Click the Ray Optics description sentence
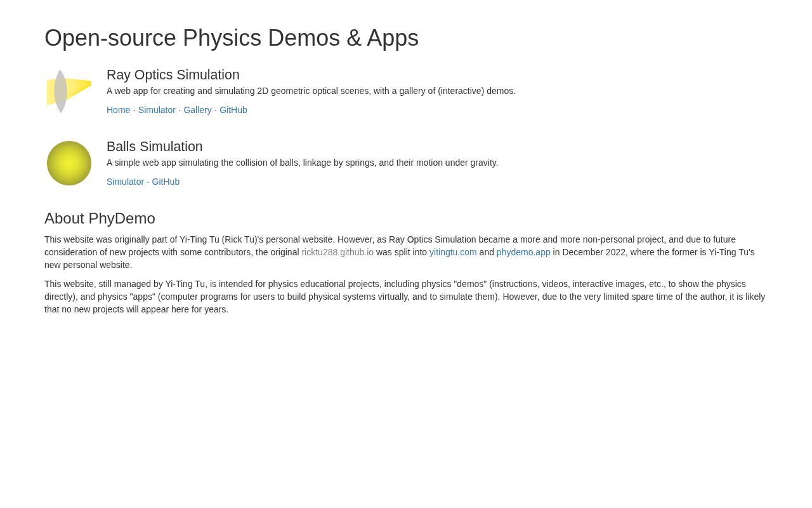 (311, 91)
